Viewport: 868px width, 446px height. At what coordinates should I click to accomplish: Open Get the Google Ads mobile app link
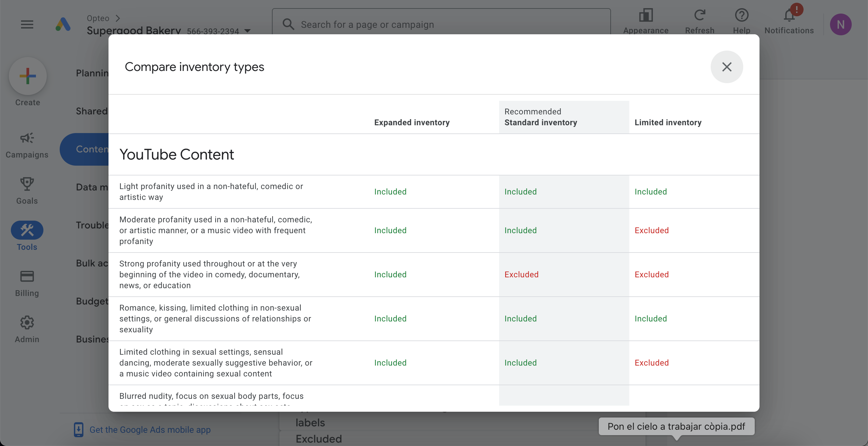point(150,430)
